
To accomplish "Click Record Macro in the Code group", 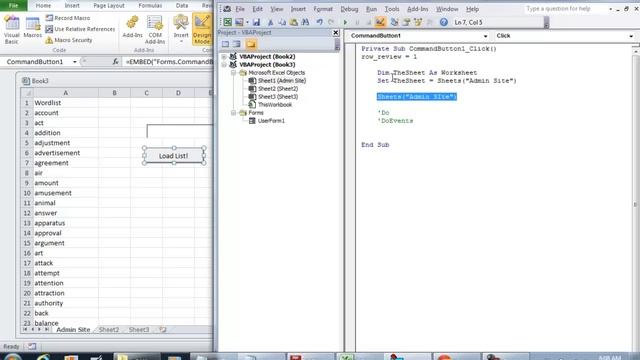I will [x=67, y=18].
